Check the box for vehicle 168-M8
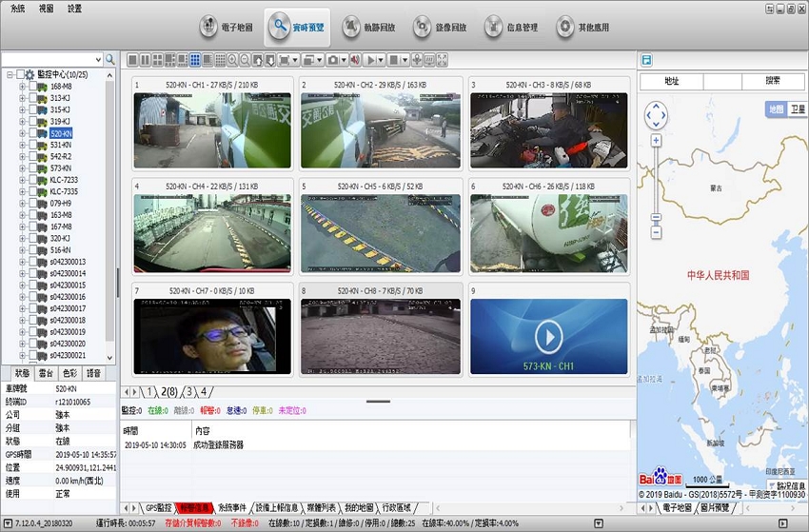This screenshot has height=532, width=809. (34, 87)
